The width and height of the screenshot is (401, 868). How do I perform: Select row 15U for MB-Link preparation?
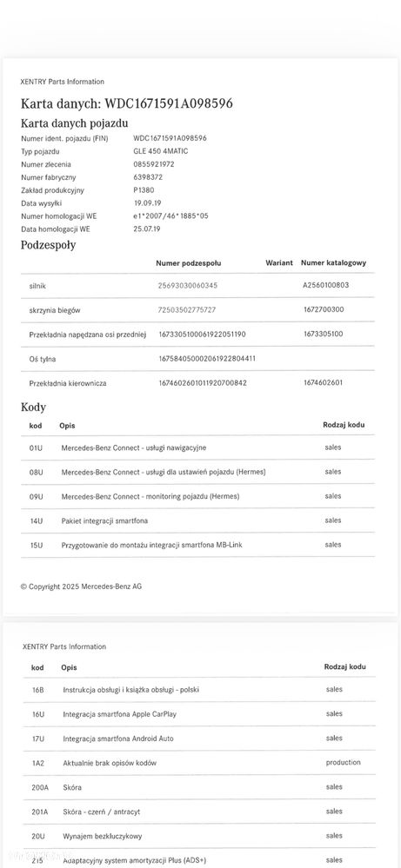[197, 546]
